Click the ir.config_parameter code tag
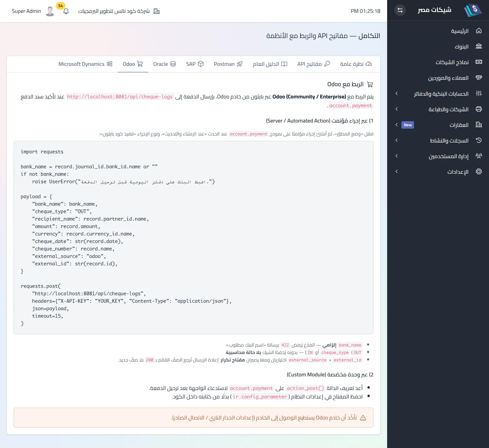This screenshot has width=489, height=448. 260,397
